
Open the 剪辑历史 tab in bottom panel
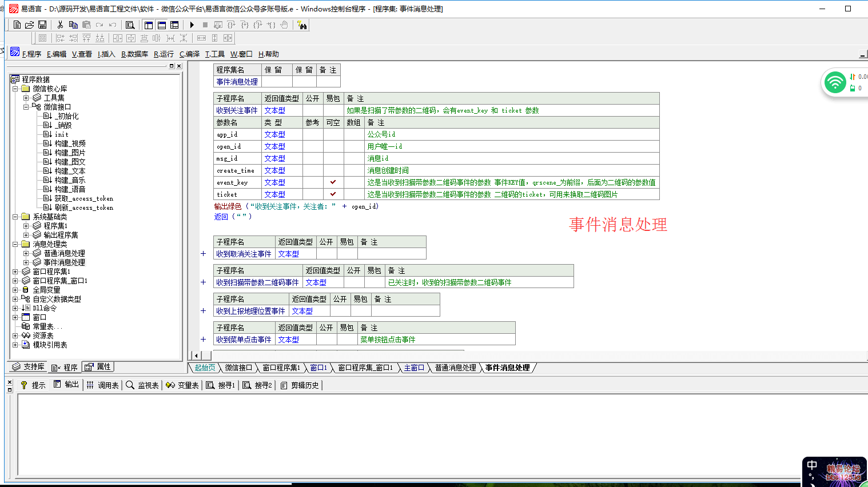pyautogui.click(x=299, y=385)
